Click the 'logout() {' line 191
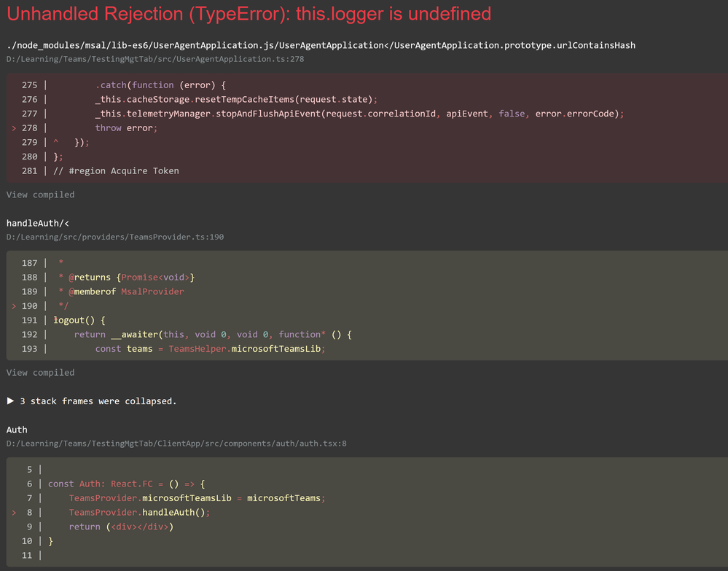Image resolution: width=728 pixels, height=571 pixels. point(79,320)
